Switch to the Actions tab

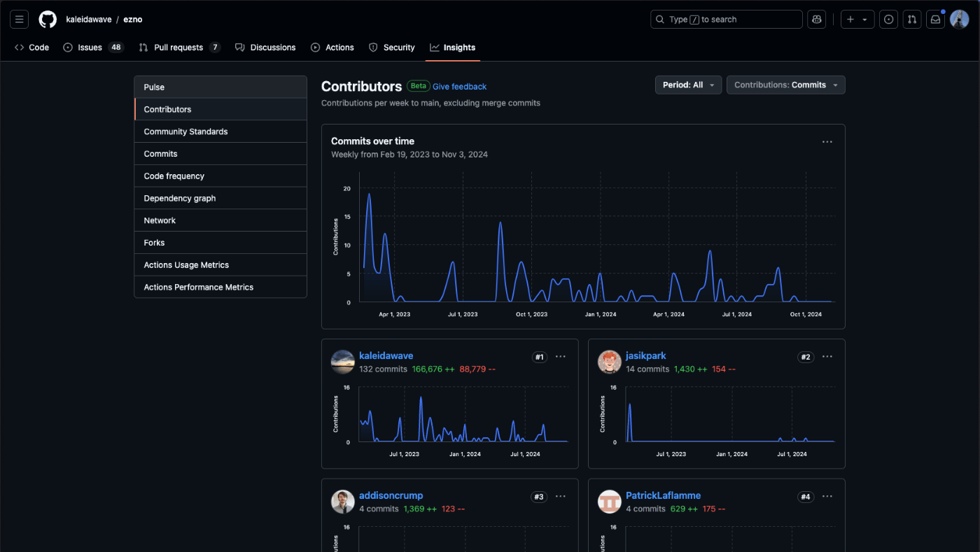tap(332, 48)
